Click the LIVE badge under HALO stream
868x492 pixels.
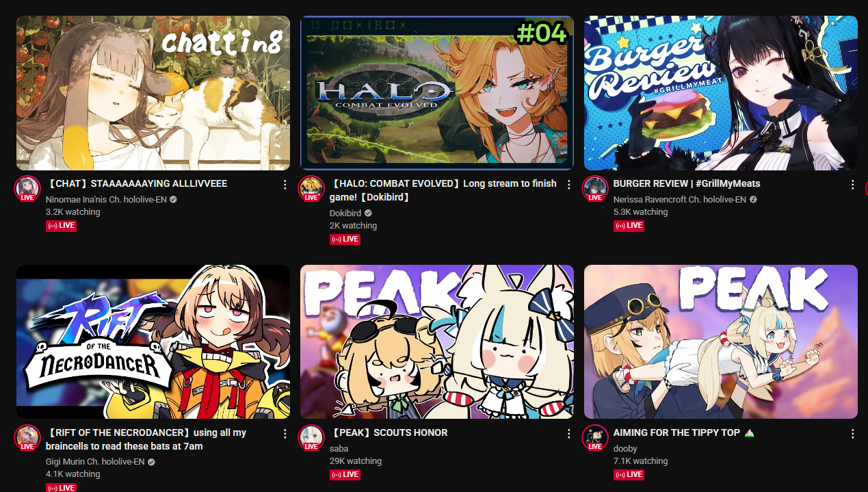coord(345,239)
